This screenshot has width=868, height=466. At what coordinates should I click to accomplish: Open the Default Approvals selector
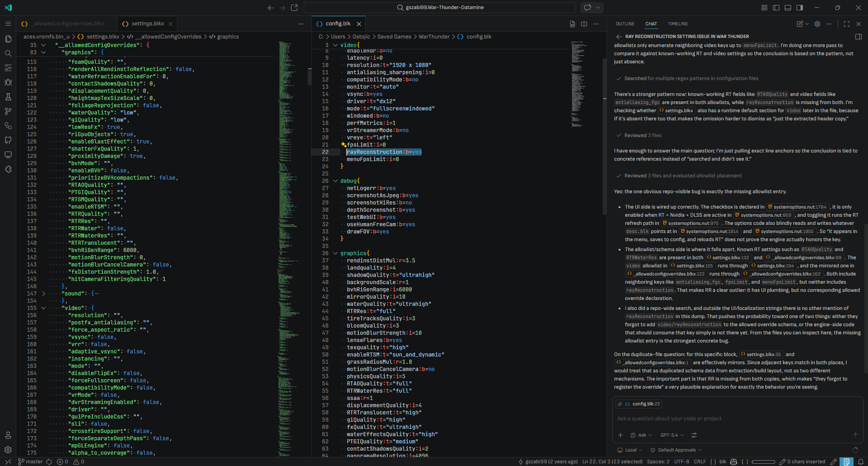coord(677,450)
